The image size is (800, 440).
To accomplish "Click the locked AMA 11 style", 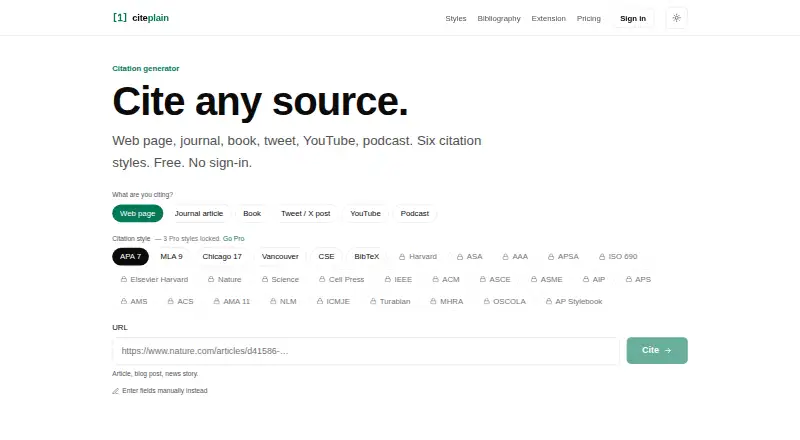I will tap(232, 302).
